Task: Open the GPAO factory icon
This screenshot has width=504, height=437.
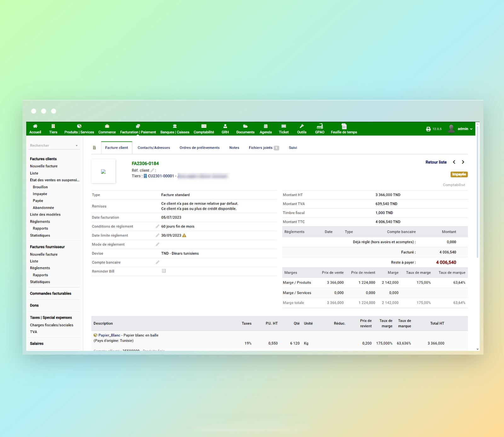Action: click(x=320, y=126)
